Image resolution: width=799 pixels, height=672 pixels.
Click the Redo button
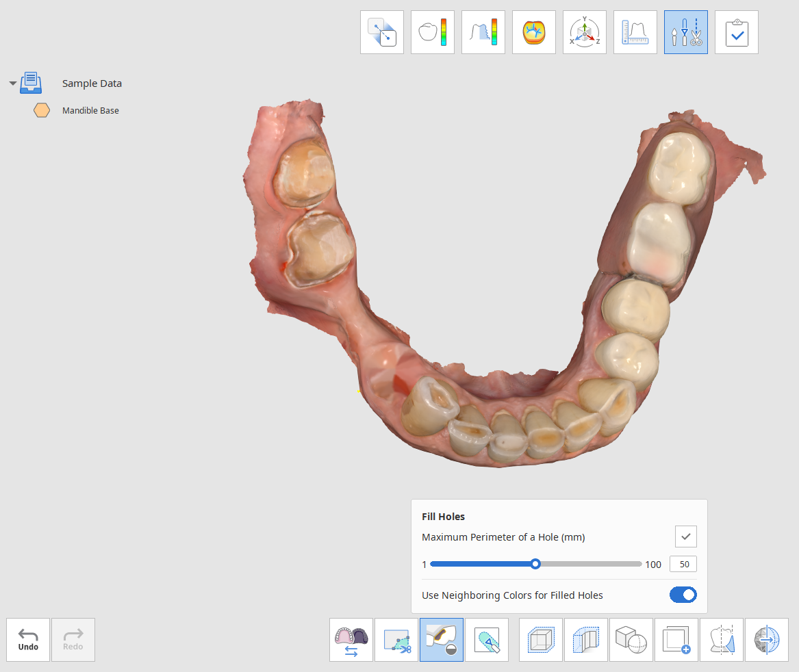click(73, 640)
